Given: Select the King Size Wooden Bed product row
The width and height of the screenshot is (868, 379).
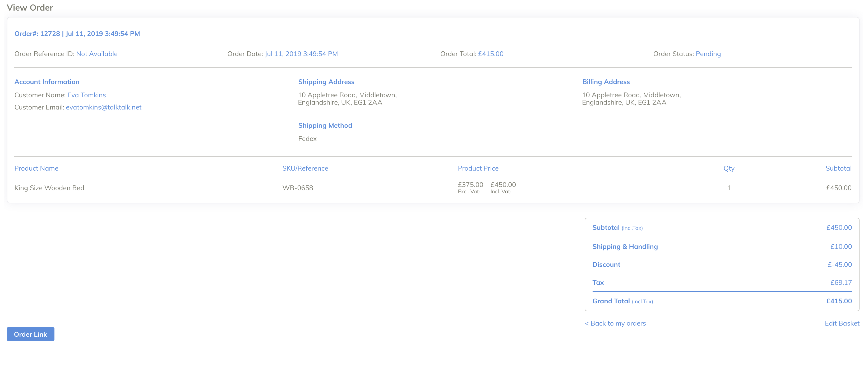Looking at the screenshot, I should tap(49, 188).
